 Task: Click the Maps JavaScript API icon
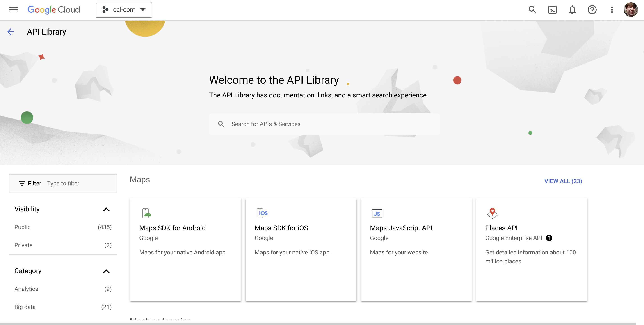(377, 213)
